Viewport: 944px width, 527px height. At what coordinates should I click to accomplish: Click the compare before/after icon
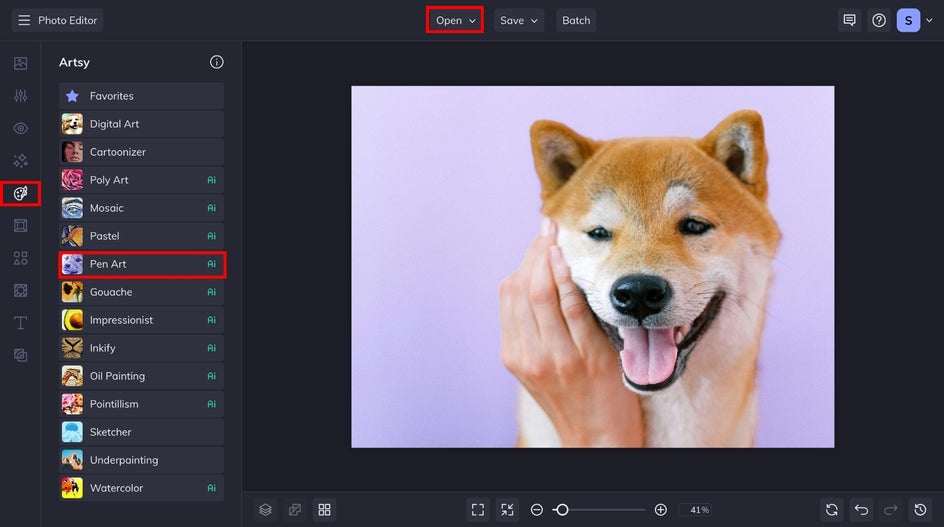295,510
